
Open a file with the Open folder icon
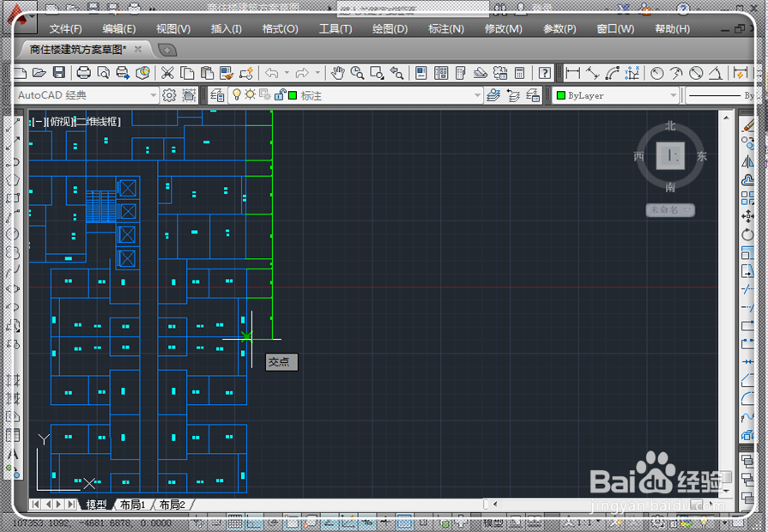[39, 74]
